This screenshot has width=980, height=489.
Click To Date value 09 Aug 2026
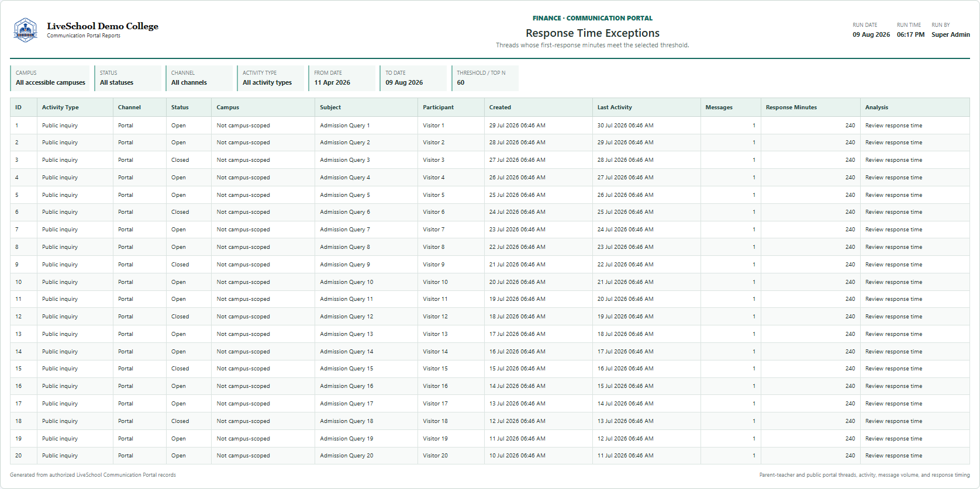404,82
